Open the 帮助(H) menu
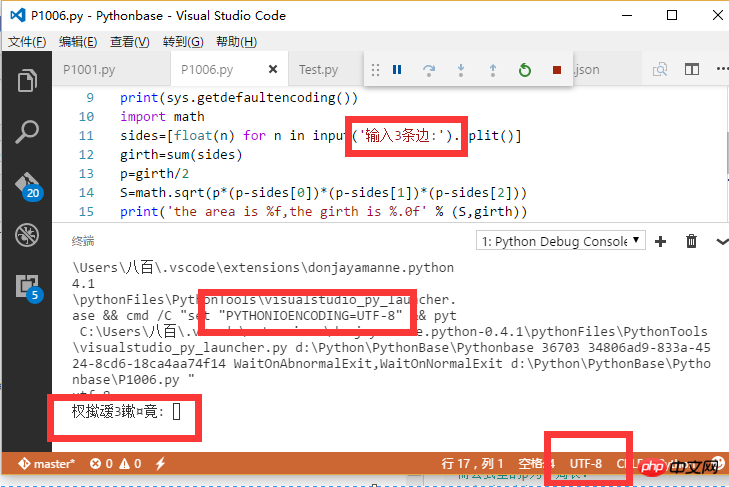The width and height of the screenshot is (729, 487). pos(237,42)
